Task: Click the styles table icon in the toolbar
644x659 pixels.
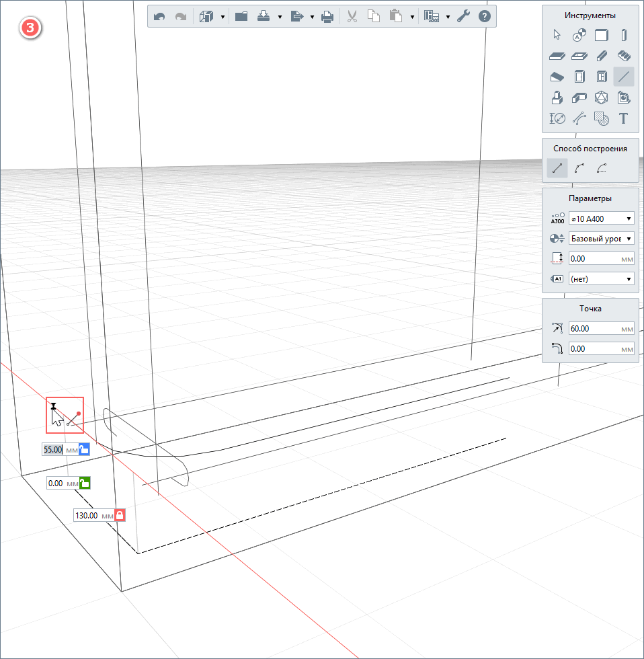Action: pyautogui.click(x=432, y=16)
